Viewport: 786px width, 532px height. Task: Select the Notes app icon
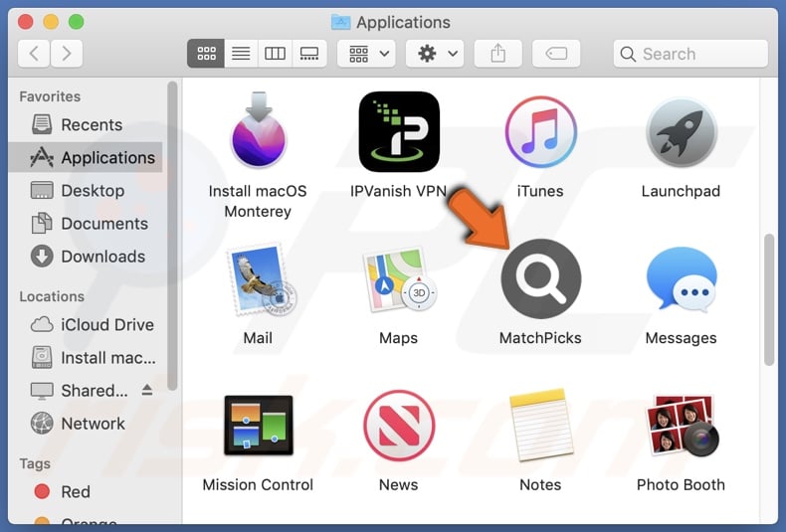tap(541, 425)
